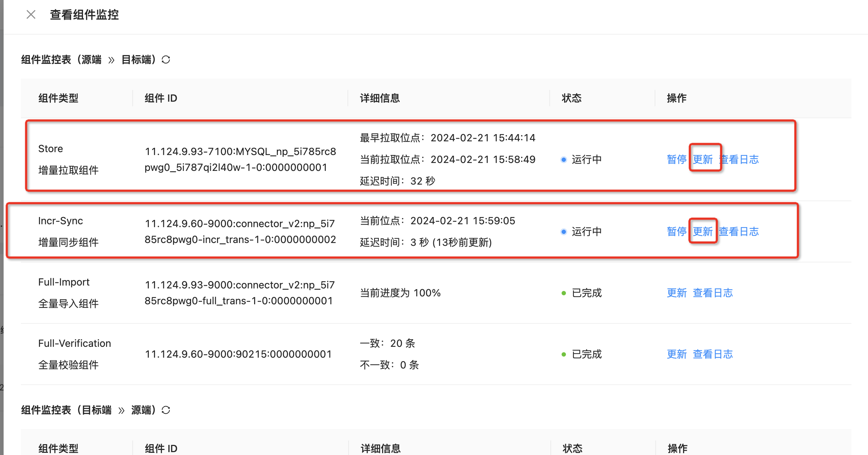
Task: Select the Full-Import component type text
Action: coord(64,282)
